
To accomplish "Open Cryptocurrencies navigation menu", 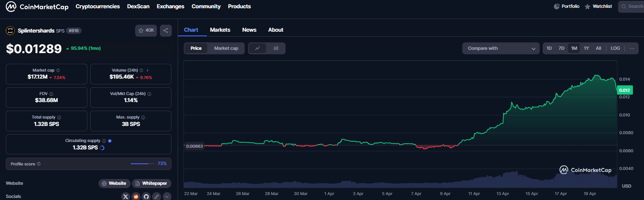I will tap(98, 7).
